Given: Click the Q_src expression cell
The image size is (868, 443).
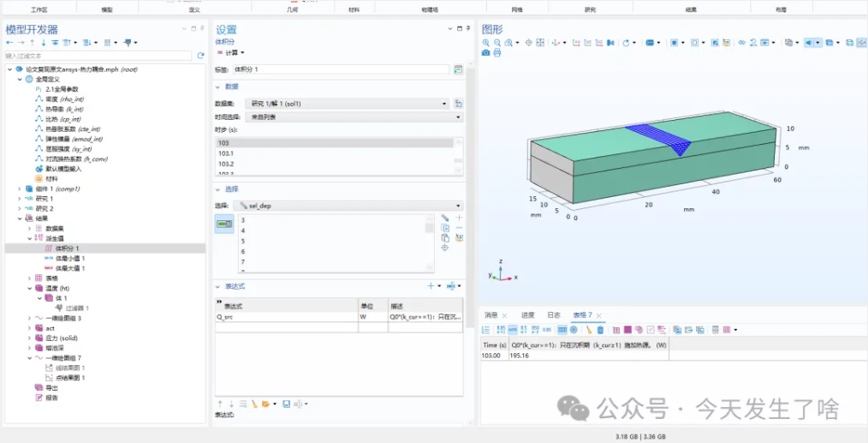Looking at the screenshot, I should pos(286,317).
